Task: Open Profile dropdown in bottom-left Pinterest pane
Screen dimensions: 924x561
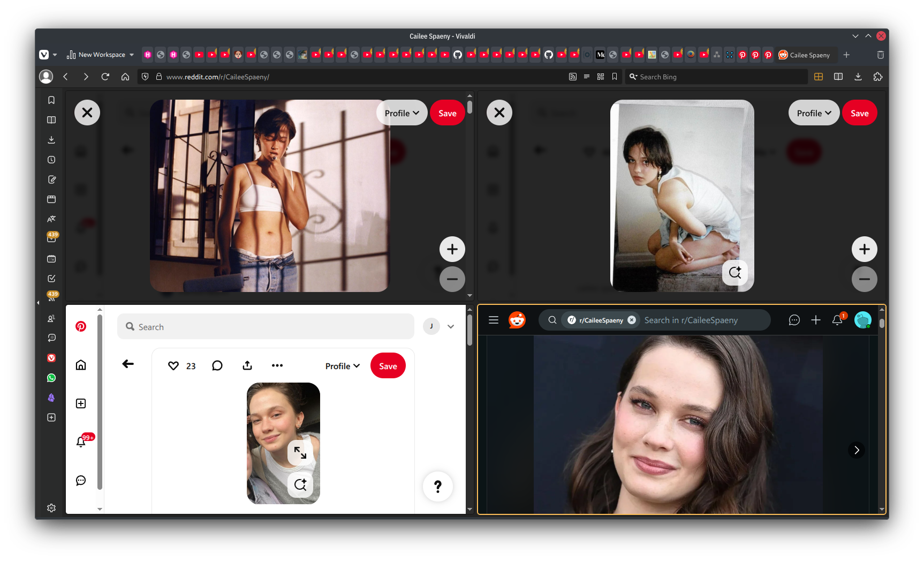Action: pyautogui.click(x=343, y=366)
